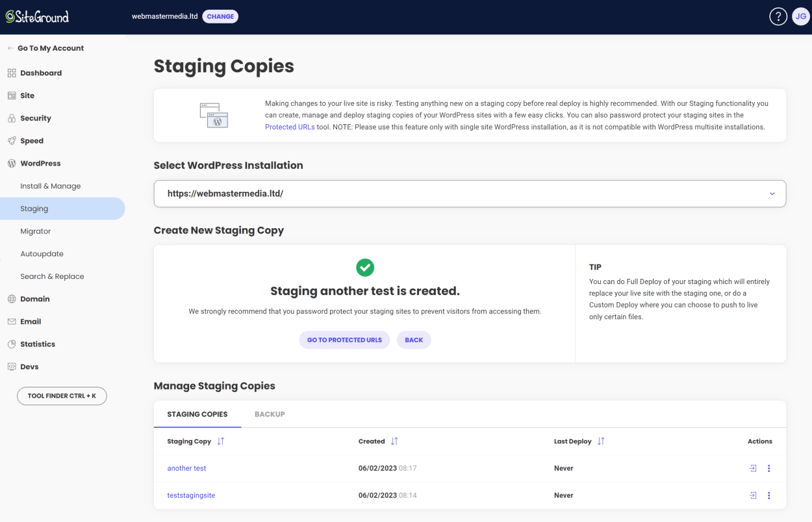Image resolution: width=812 pixels, height=522 pixels.
Task: Click created date 06/02/2023 08:14
Action: [x=388, y=495]
